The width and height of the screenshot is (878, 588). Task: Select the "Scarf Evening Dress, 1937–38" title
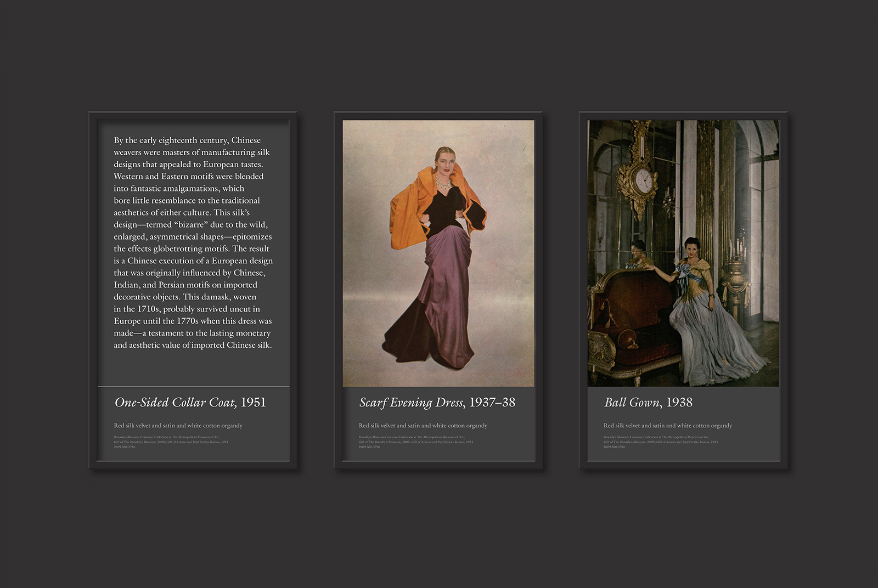tap(437, 403)
